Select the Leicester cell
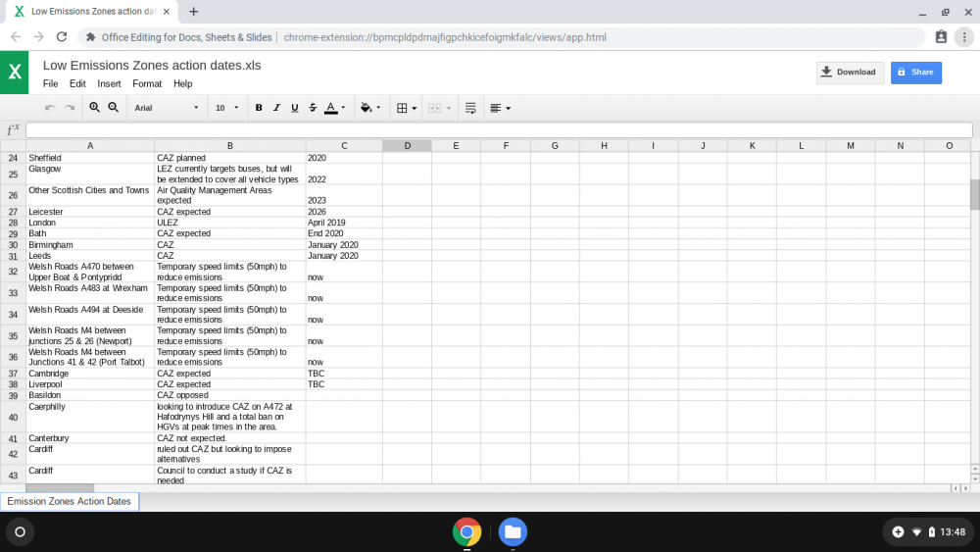Viewport: 980px width, 552px height. [x=90, y=212]
